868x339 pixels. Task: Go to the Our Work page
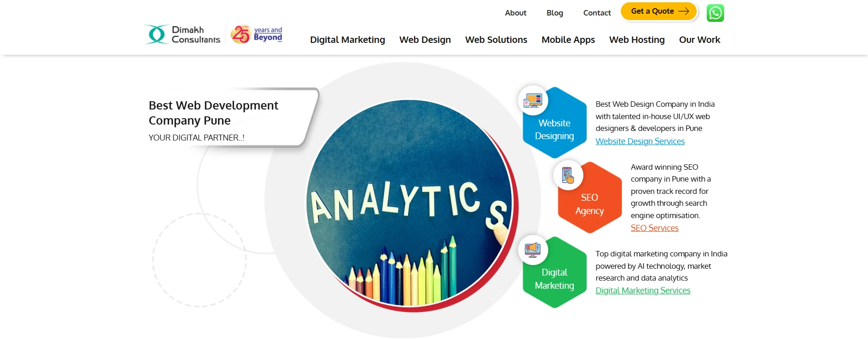pyautogui.click(x=699, y=40)
